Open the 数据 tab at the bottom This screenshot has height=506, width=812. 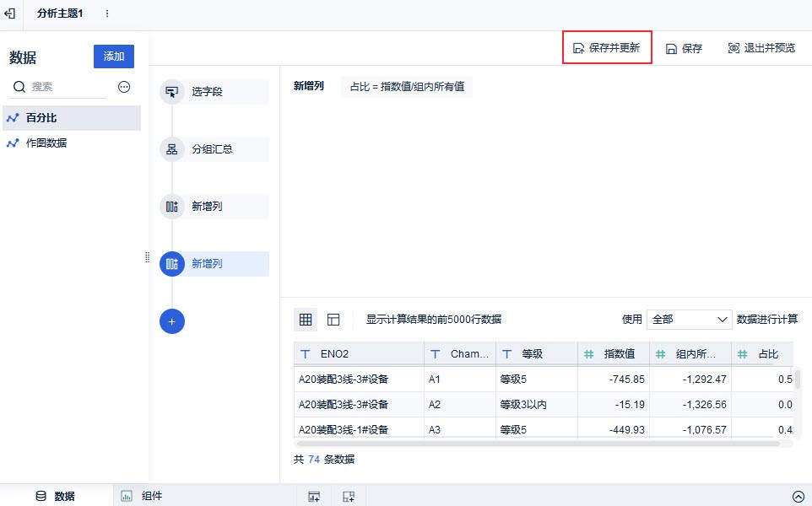(x=56, y=497)
